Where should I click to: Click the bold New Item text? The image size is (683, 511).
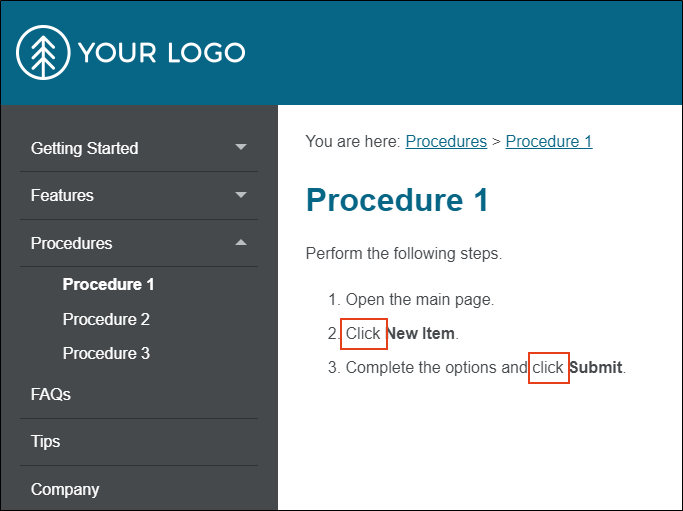[x=421, y=334]
